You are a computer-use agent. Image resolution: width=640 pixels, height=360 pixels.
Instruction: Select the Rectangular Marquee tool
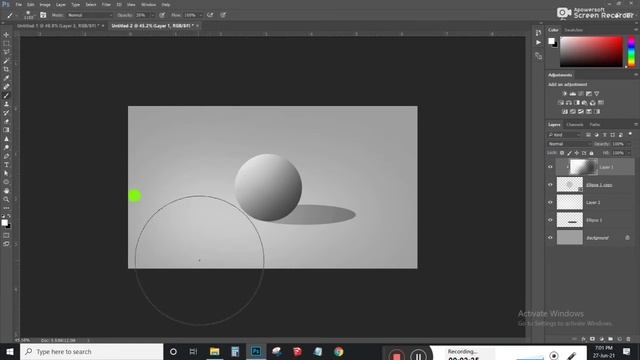click(x=6, y=43)
